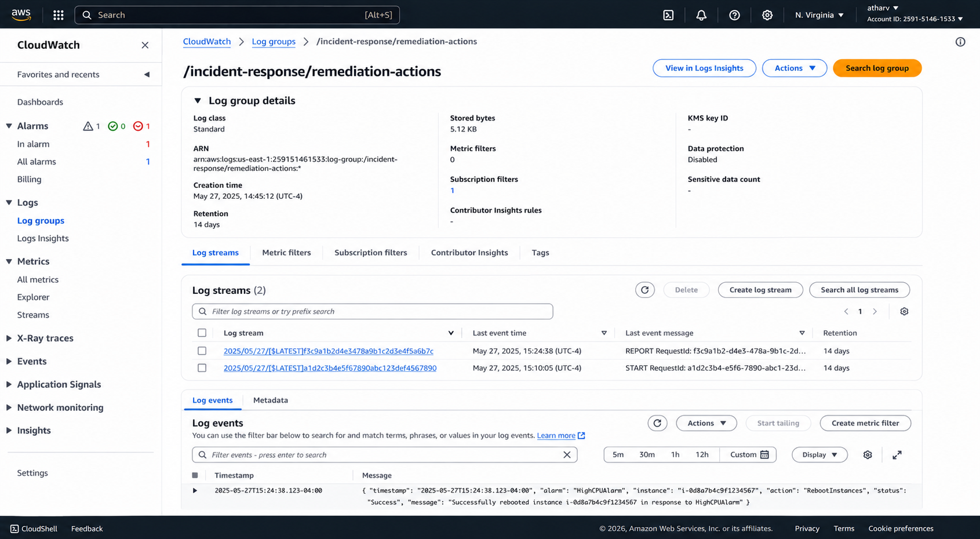Screen dimensions: 980x539
Task: Open the N. Virginia region selector
Action: [819, 15]
